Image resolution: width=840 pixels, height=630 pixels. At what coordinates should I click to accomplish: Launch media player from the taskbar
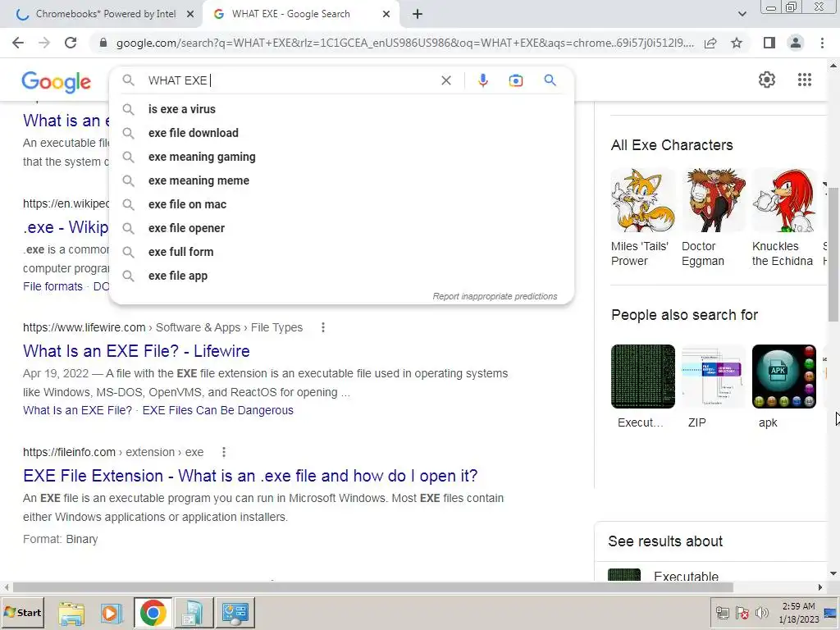coord(112,612)
